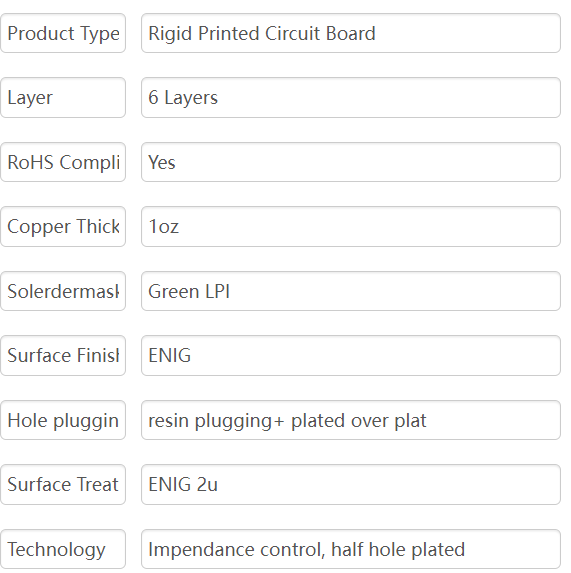The width and height of the screenshot is (571, 573).
Task: Select the Rigid Printed Circuit Board field
Action: click(x=351, y=33)
